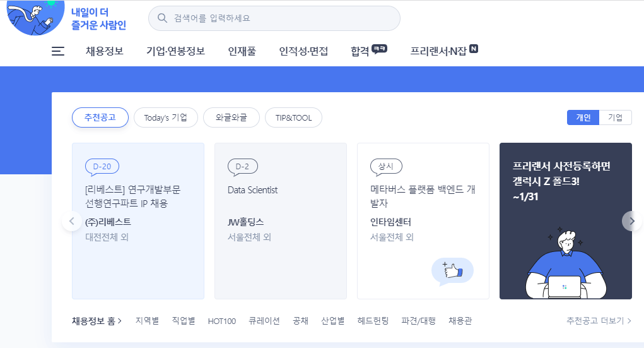Click the N badge on 프리랜서·N잡
Screen dimensions: 644x348
pos(474,49)
